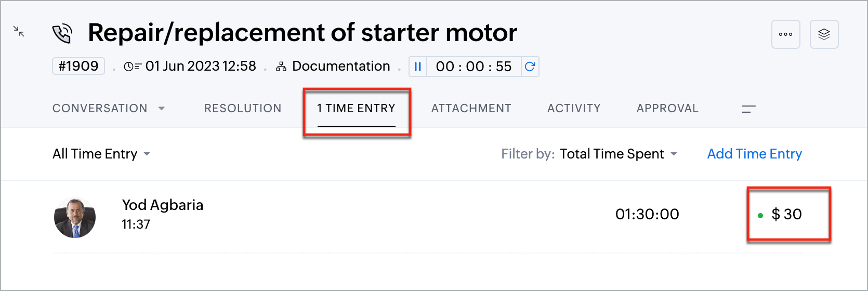Expand the Conversation tab dropdown arrow
The image size is (868, 291).
162,109
